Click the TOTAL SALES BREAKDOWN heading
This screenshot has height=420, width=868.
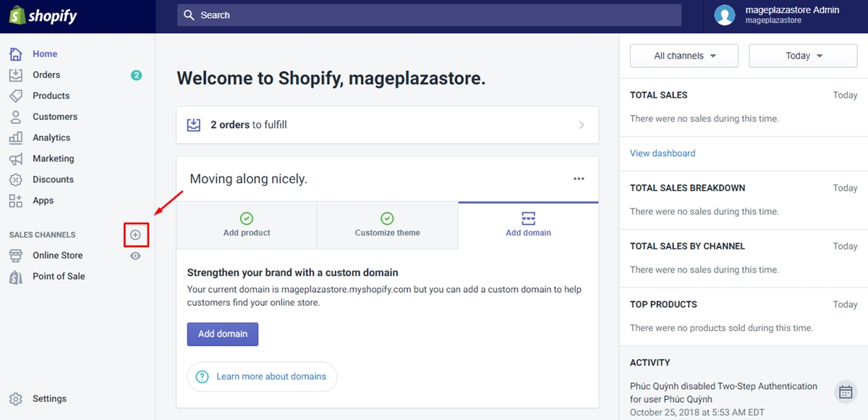(x=687, y=188)
